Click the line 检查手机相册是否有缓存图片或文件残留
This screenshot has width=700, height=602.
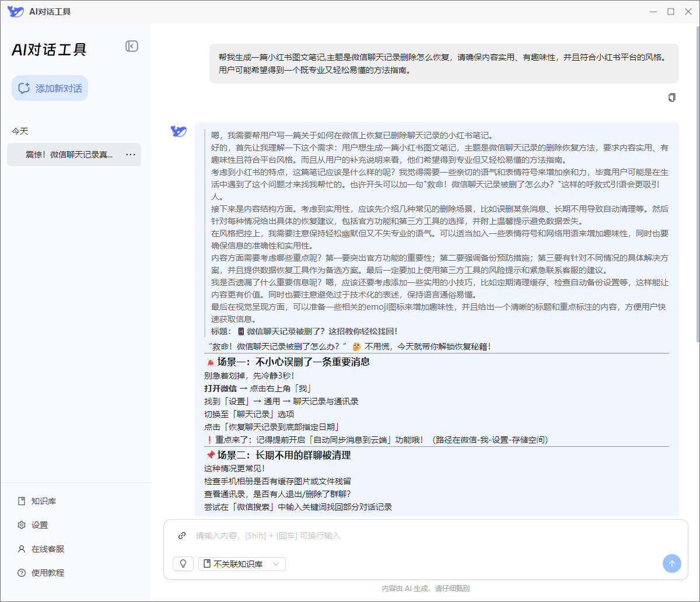pyautogui.click(x=278, y=481)
